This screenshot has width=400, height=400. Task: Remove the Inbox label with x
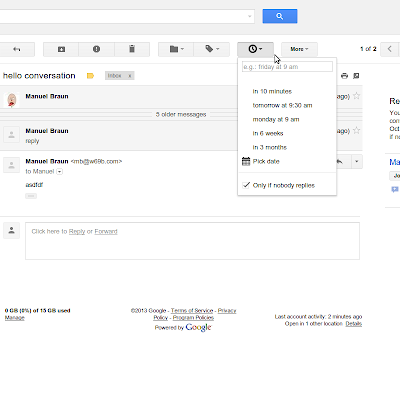pyautogui.click(x=130, y=76)
